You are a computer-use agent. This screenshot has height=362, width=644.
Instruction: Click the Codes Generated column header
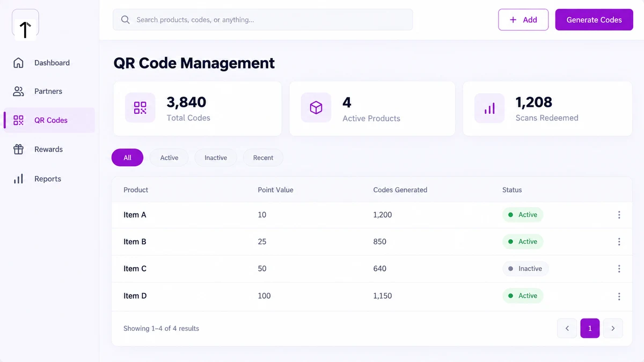400,190
